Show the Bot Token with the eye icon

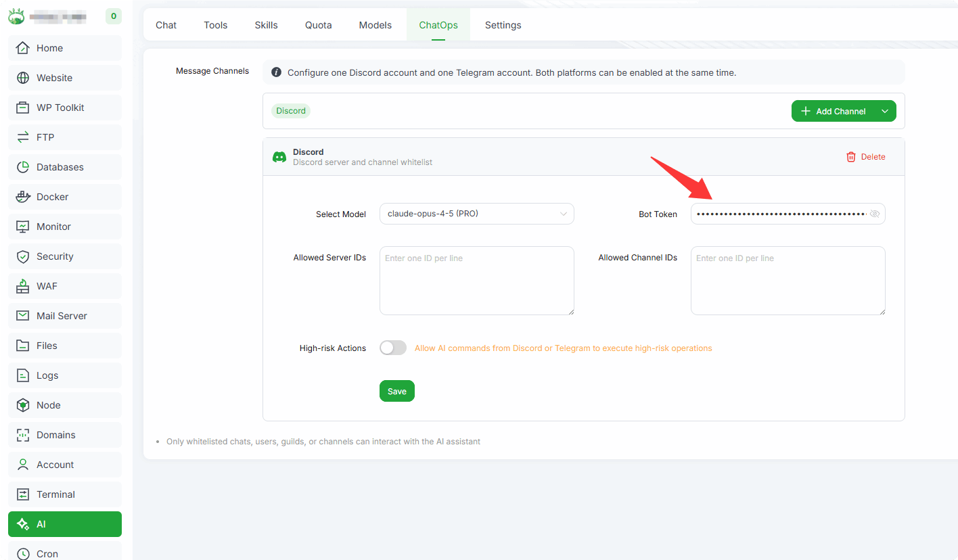[x=875, y=214]
